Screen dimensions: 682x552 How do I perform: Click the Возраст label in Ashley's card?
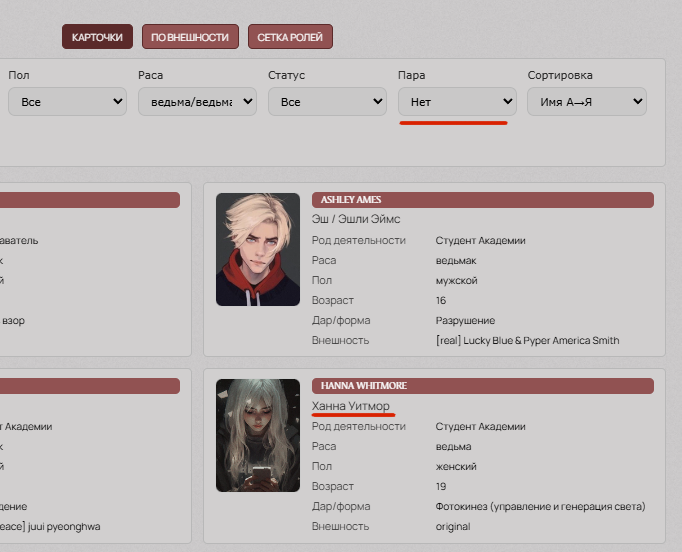click(x=333, y=301)
